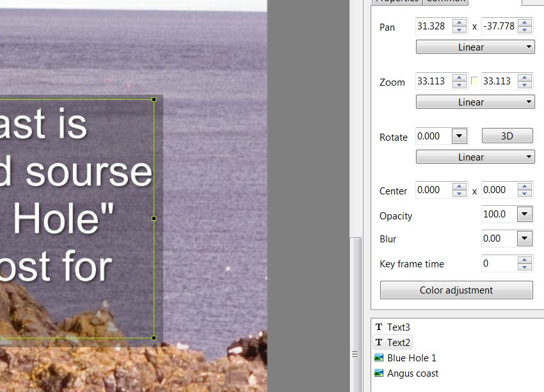Click the Key frame time field

coord(499,263)
